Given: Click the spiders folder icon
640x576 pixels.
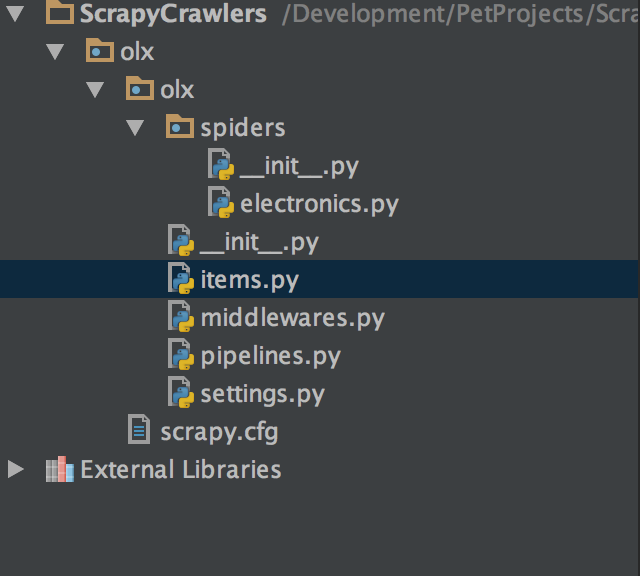Looking at the screenshot, I should pos(180,127).
